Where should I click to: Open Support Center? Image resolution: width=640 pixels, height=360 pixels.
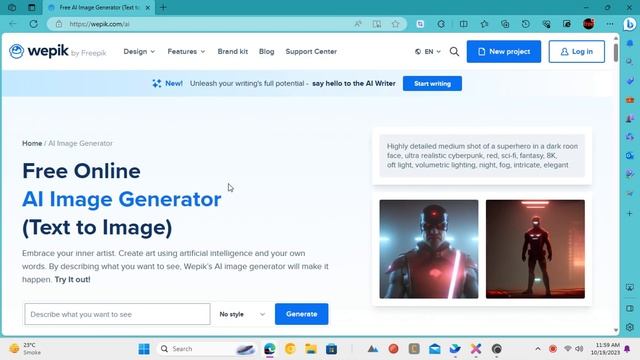[311, 51]
